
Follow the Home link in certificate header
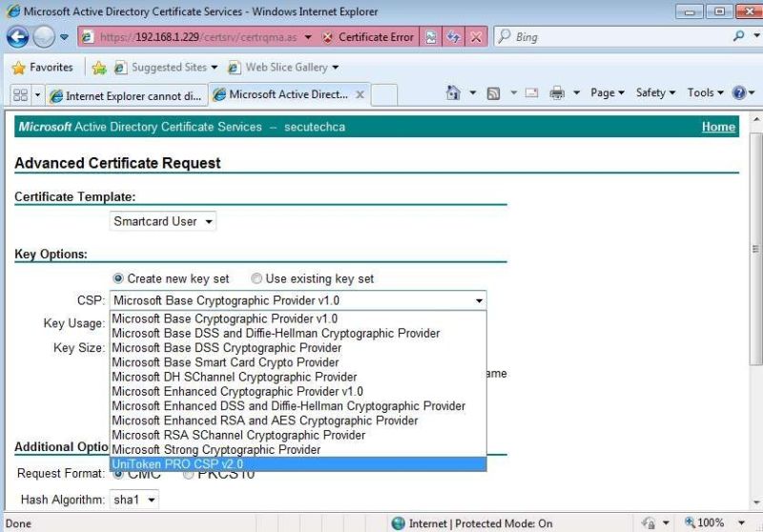click(x=718, y=127)
